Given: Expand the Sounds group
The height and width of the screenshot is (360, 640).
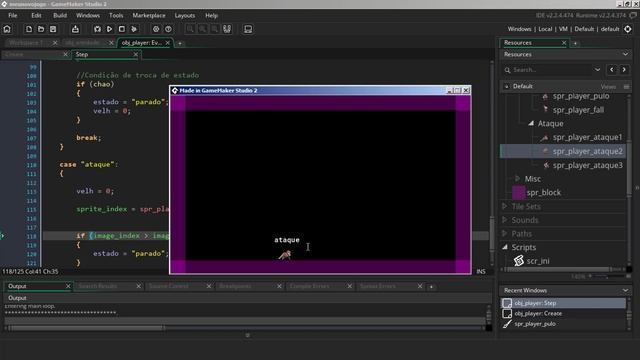Looking at the screenshot, I should (x=504, y=220).
